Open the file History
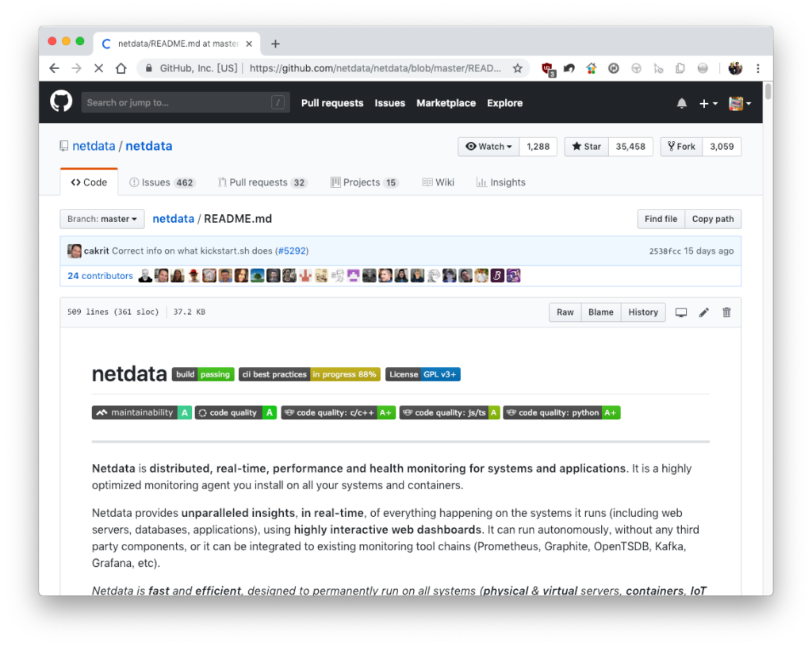This screenshot has width=812, height=647. [x=643, y=312]
